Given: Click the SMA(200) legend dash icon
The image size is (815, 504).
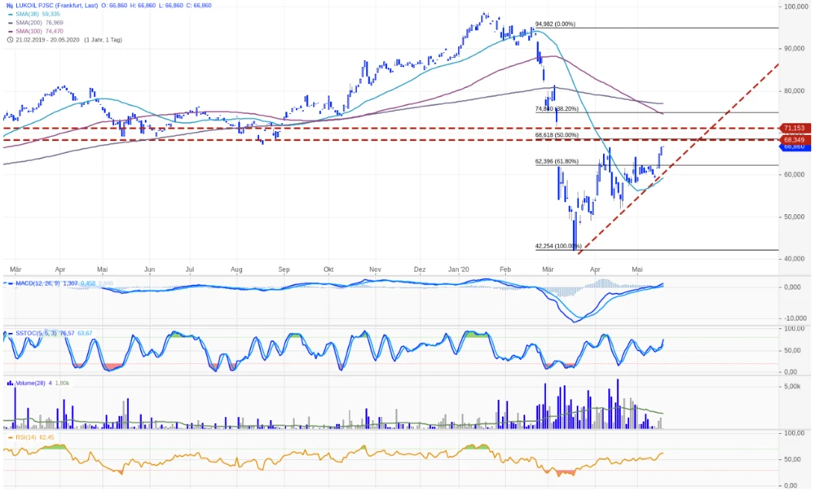Looking at the screenshot, I should pos(10,22).
